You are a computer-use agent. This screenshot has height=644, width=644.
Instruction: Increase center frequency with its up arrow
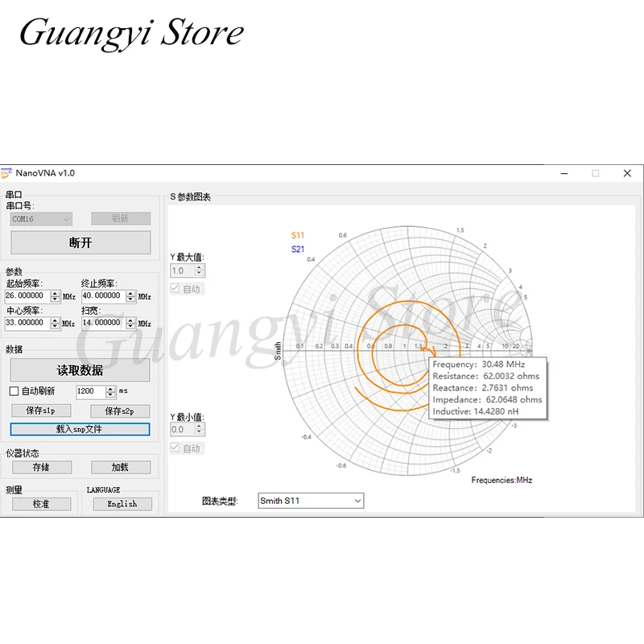tap(55, 320)
